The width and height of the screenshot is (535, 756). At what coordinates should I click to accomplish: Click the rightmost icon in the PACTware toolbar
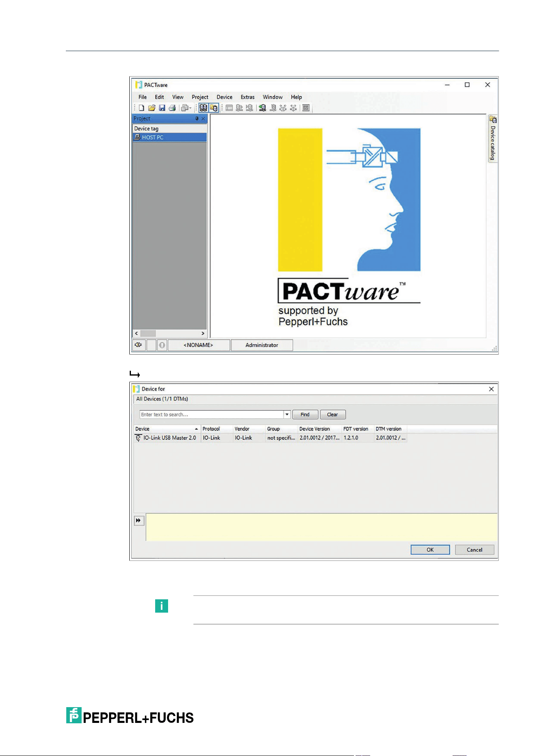[x=306, y=108]
